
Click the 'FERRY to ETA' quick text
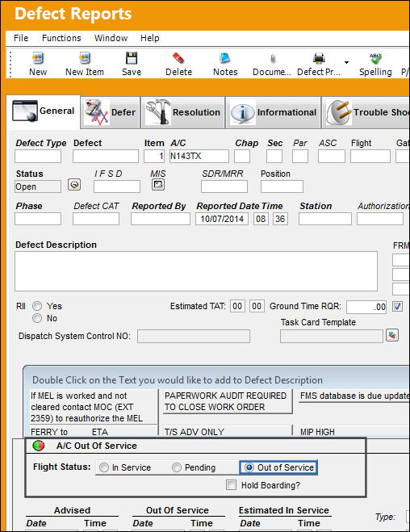coord(94,432)
